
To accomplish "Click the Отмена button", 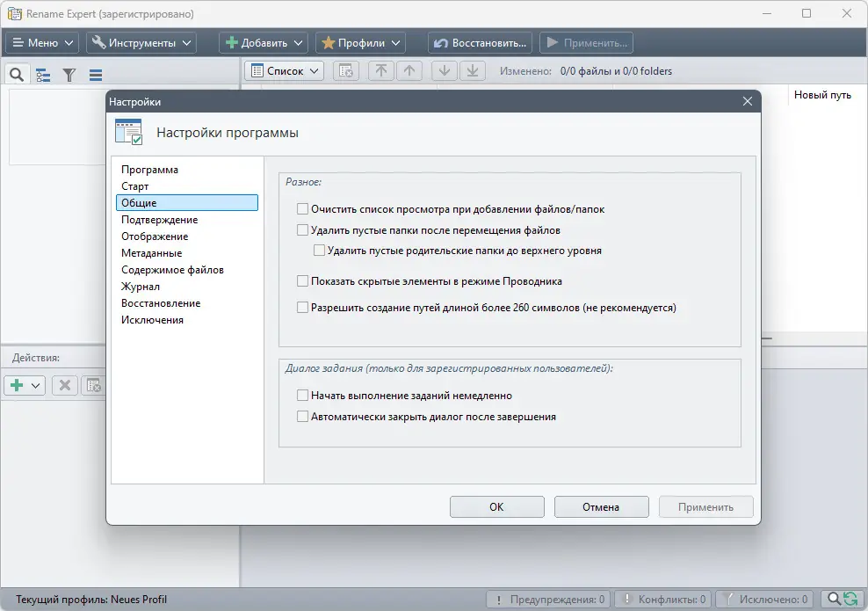I will pos(601,506).
